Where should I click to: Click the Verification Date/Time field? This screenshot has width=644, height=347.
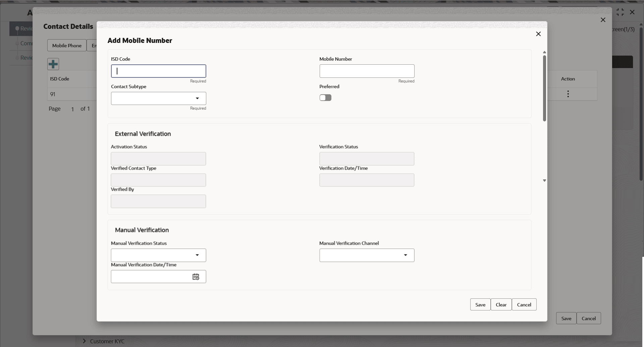click(367, 180)
